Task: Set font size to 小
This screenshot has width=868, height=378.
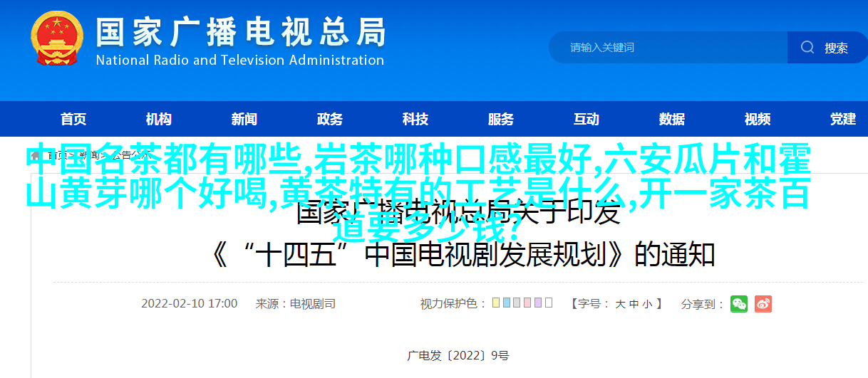Action: pyautogui.click(x=646, y=304)
